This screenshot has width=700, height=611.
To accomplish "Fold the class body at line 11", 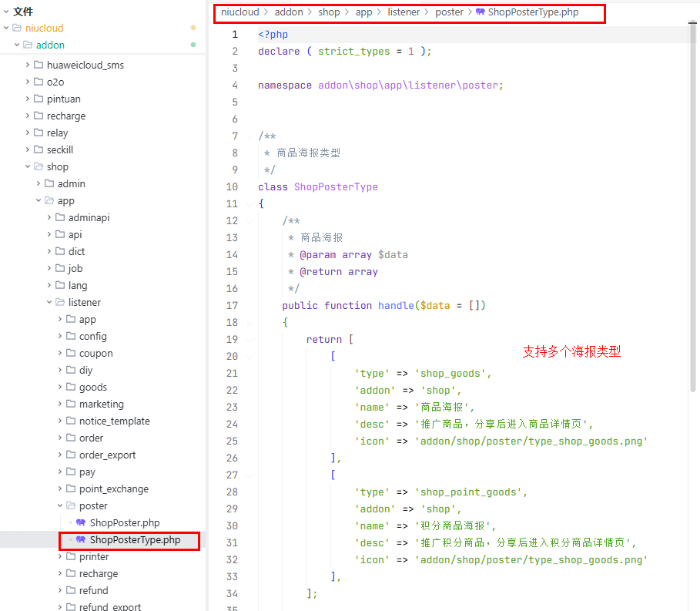I will click(x=250, y=203).
